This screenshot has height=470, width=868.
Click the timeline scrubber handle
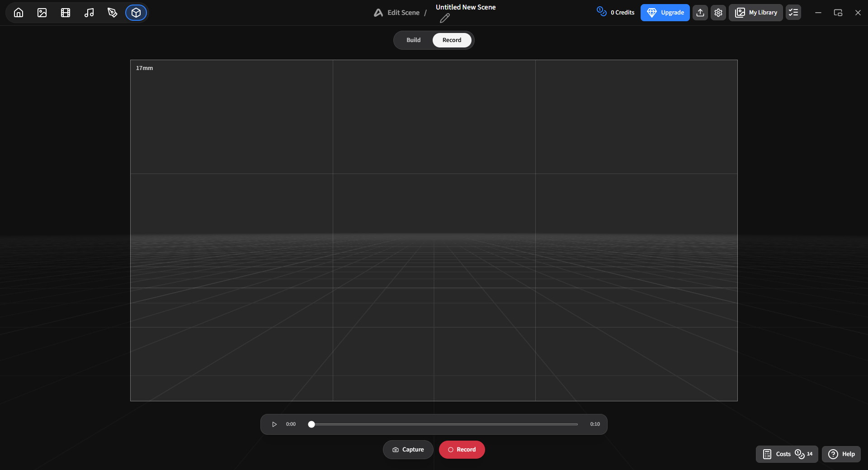[x=311, y=424]
